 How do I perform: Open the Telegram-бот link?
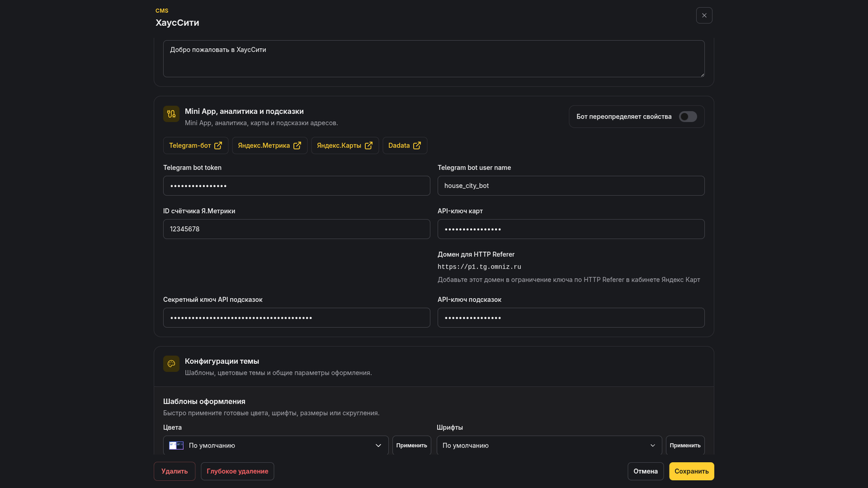click(196, 145)
